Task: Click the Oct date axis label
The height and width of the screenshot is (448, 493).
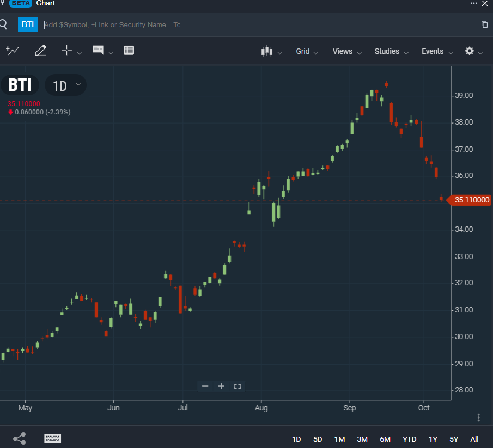Action: (x=423, y=408)
